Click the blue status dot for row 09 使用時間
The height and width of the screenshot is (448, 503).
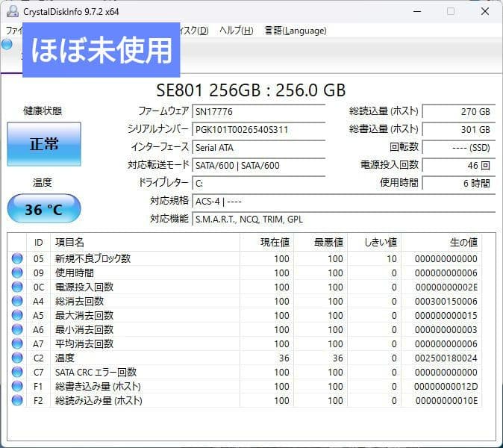tap(17, 273)
